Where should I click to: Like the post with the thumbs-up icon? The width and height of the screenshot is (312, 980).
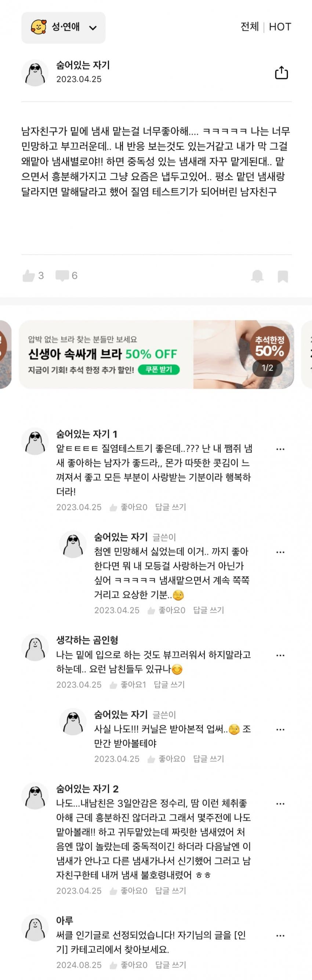29,275
